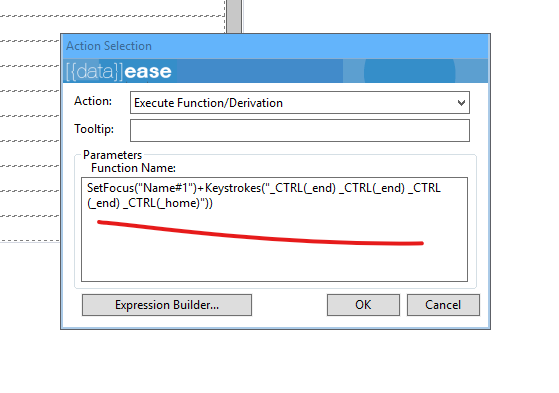The image size is (559, 393).
Task: Dismiss the dialog with the Cancel button
Action: pyautogui.click(x=443, y=305)
